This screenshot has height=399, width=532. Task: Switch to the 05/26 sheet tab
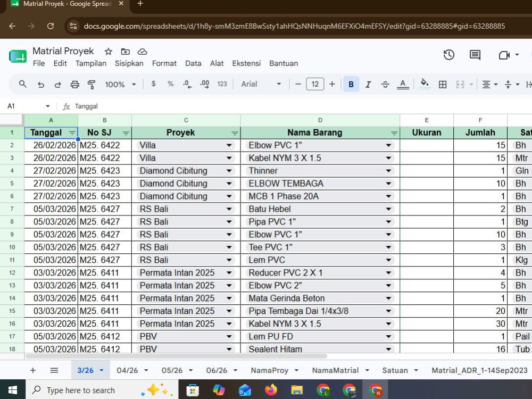pos(172,370)
